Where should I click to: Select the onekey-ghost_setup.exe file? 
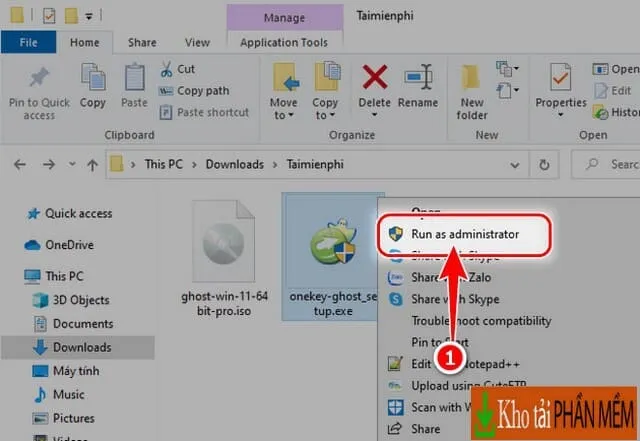pos(333,257)
